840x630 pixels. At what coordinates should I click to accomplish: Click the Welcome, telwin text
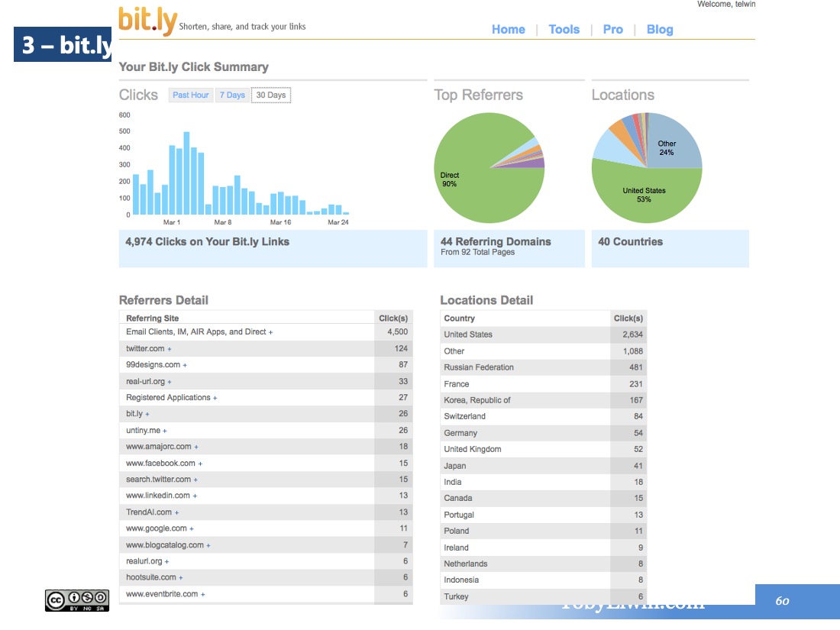[x=726, y=4]
